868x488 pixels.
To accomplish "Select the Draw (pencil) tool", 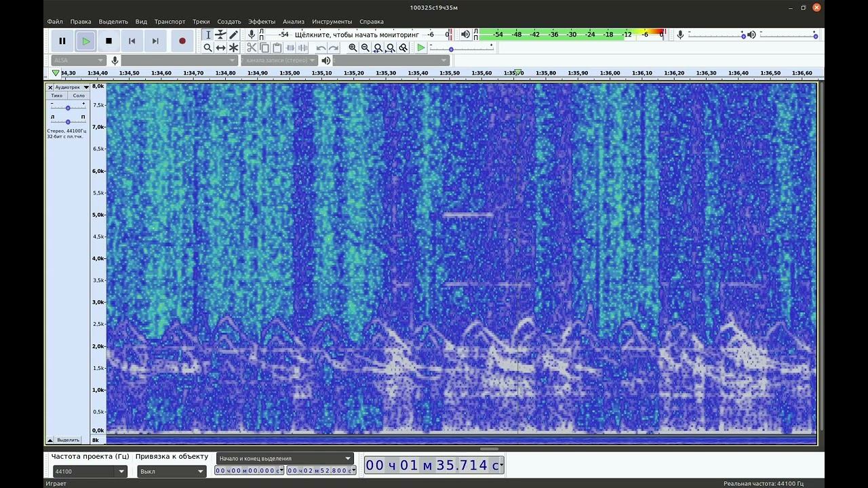I will click(x=234, y=35).
